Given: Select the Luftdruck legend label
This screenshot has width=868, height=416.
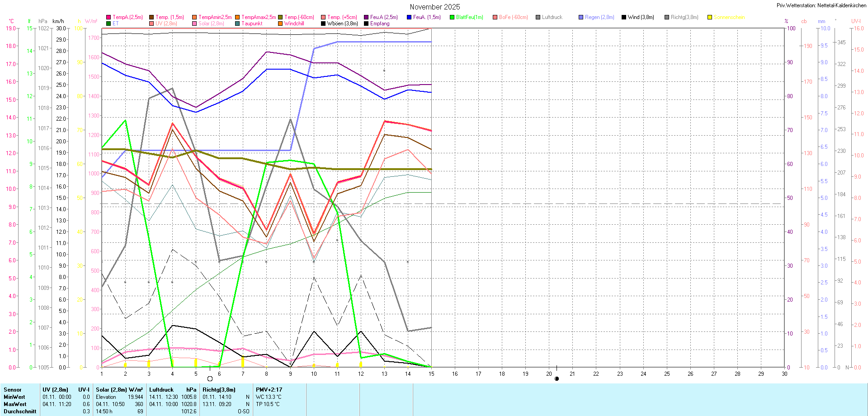Looking at the screenshot, I should [552, 17].
